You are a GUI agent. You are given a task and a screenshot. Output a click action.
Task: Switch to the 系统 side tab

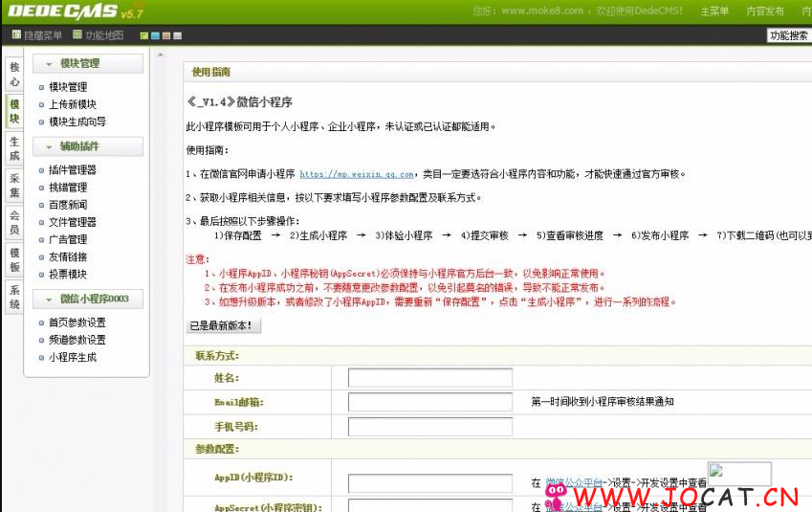14,297
